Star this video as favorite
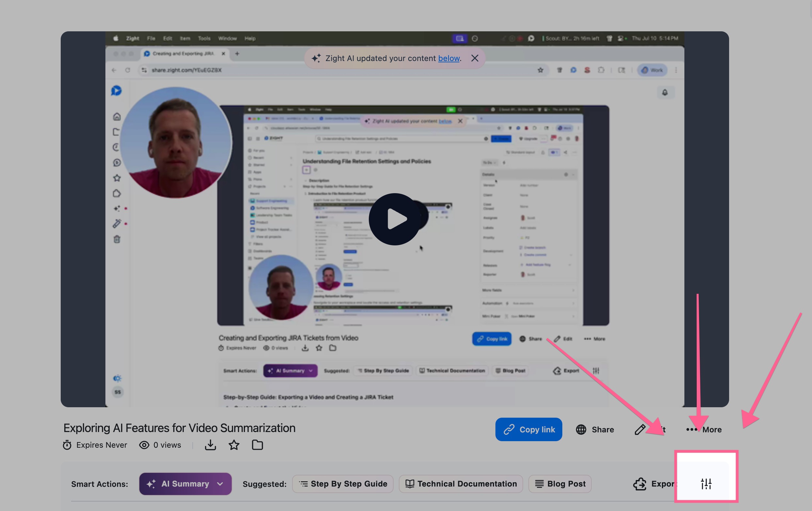Viewport: 812px width, 511px height. pyautogui.click(x=234, y=445)
